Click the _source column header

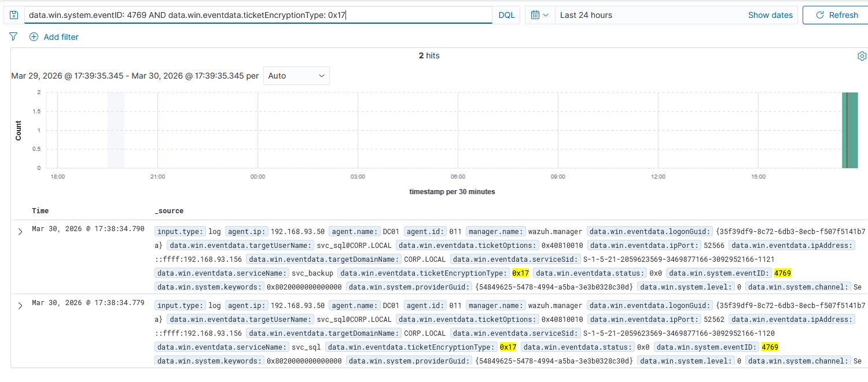click(x=169, y=211)
